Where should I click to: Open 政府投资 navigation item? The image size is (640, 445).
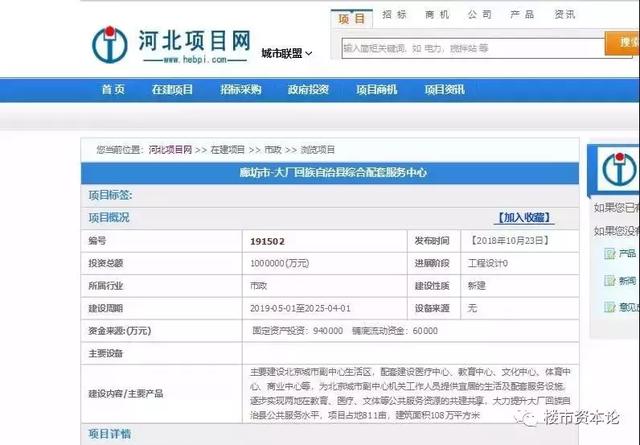[x=308, y=90]
